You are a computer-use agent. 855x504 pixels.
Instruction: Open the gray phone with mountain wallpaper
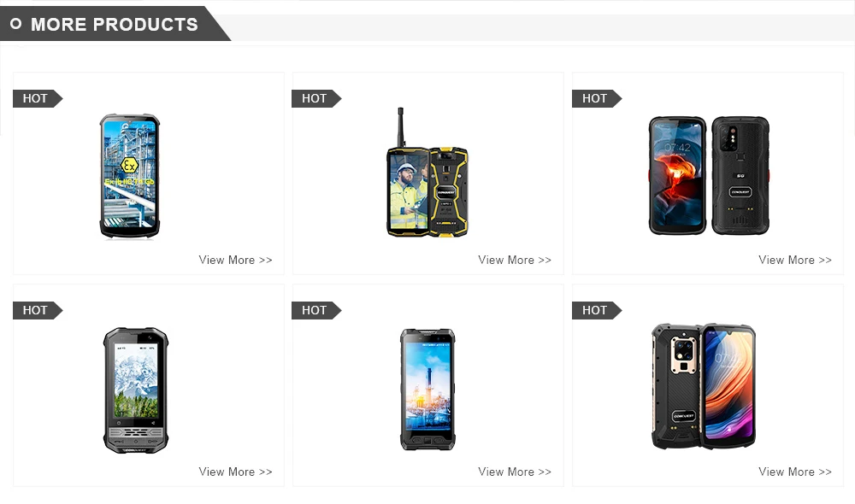pos(136,390)
